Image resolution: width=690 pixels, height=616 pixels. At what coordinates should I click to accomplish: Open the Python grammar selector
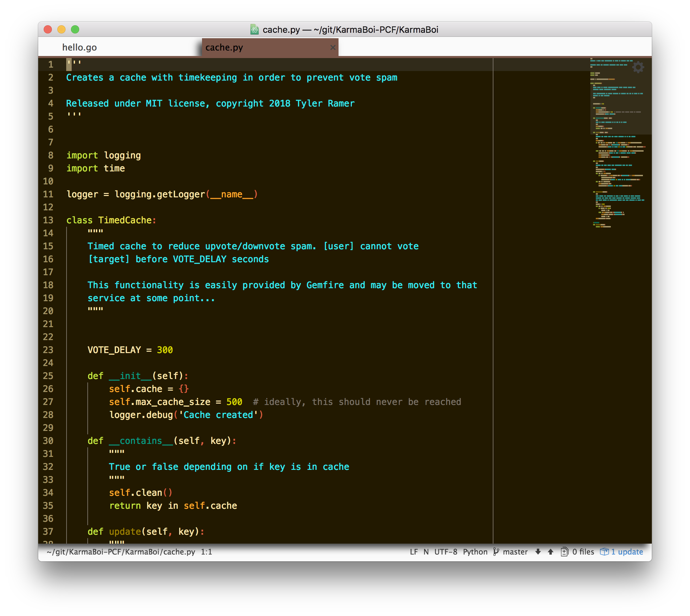(475, 552)
